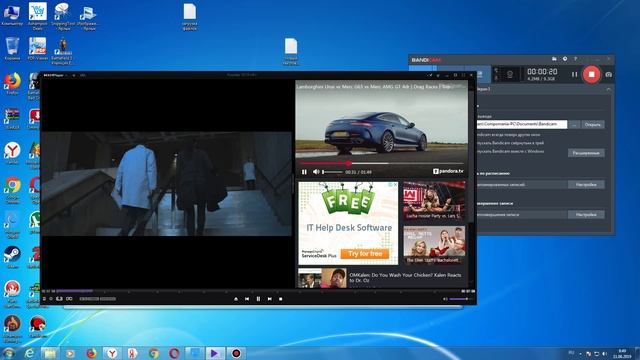Image resolution: width=640 pixels, height=360 pixels.
Task: Click the Try for free ad button
Action: tap(364, 254)
